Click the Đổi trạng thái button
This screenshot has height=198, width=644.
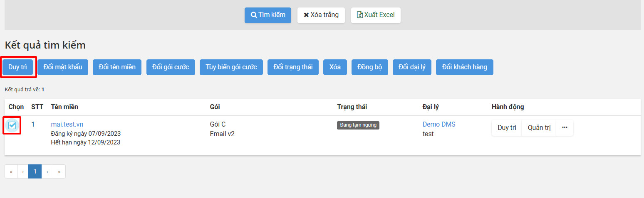tap(293, 67)
